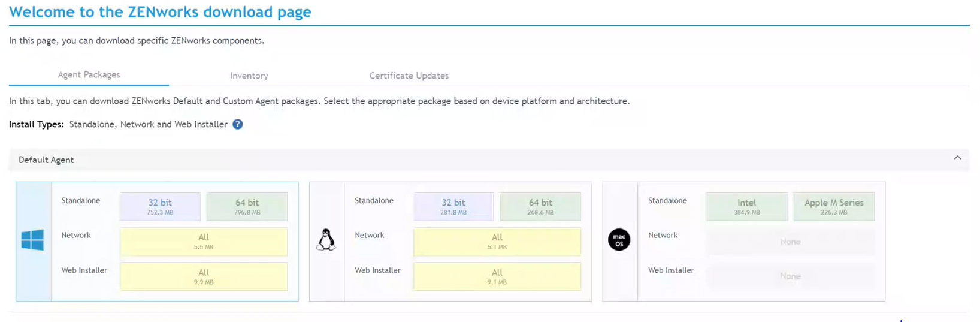Open the Certificate Updates tab

(409, 76)
